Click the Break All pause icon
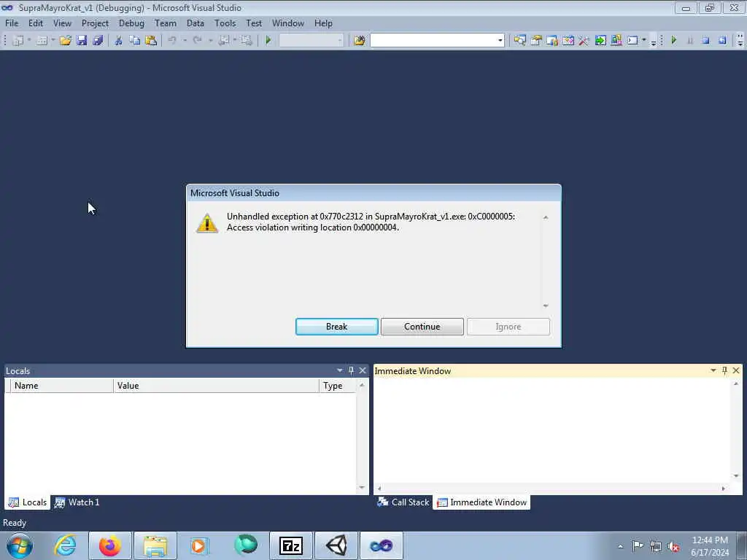 (x=690, y=41)
